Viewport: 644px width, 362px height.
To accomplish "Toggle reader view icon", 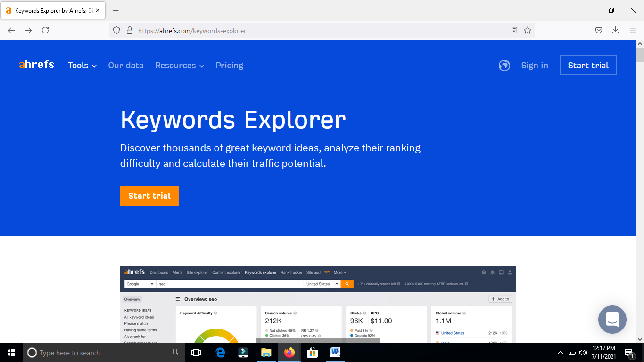I will pyautogui.click(x=514, y=30).
